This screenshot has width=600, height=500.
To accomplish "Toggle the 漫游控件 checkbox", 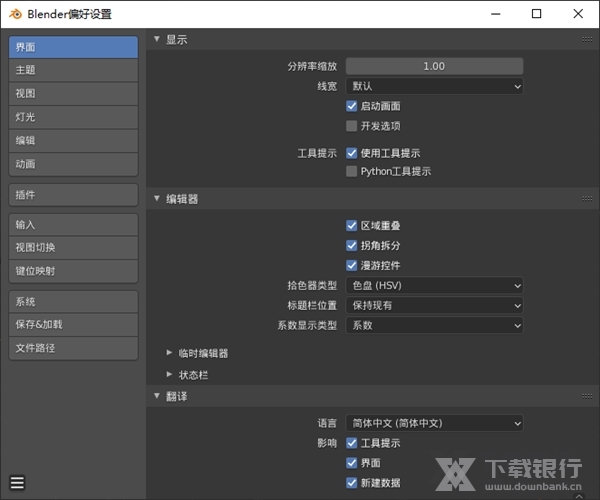I will [352, 265].
